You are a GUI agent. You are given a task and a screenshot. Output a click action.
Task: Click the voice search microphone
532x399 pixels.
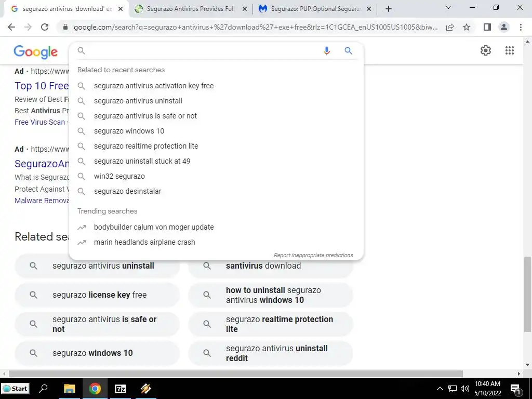(x=326, y=51)
